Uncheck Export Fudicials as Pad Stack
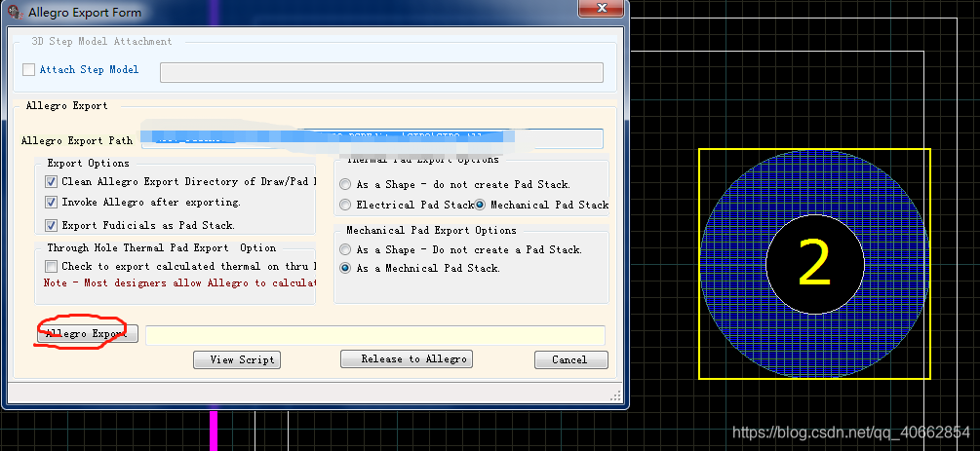Viewport: 980px width, 451px height. [x=52, y=225]
